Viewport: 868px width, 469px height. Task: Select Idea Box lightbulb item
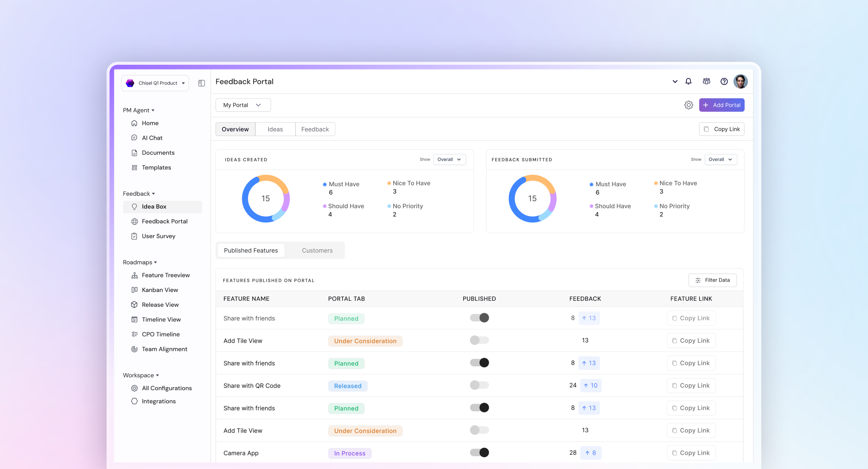162,206
